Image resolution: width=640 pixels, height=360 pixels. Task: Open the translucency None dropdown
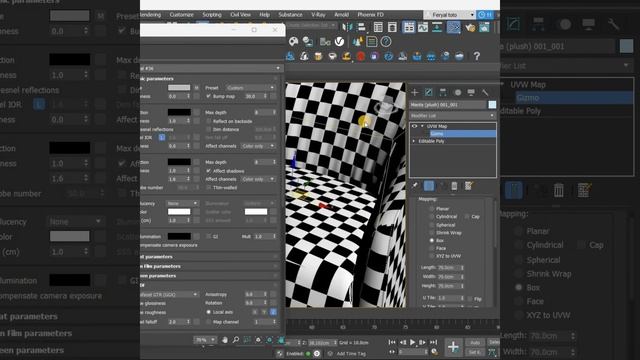(x=182, y=203)
